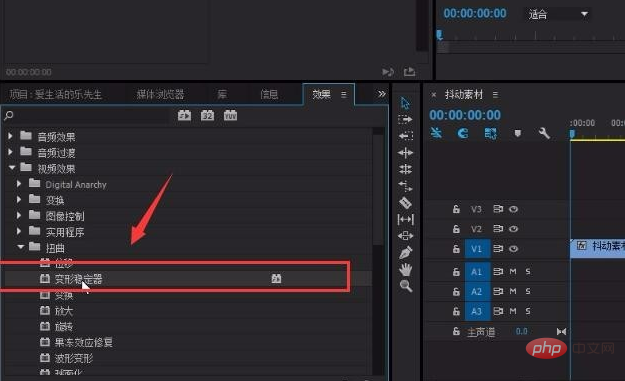
Task: Hide track V3 with eye icon
Action: [x=513, y=209]
